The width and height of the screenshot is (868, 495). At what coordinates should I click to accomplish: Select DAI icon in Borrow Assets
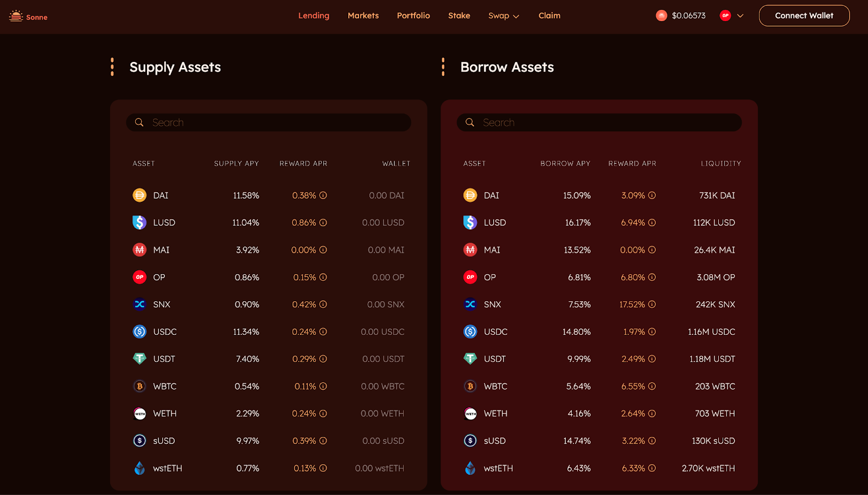pyautogui.click(x=470, y=195)
